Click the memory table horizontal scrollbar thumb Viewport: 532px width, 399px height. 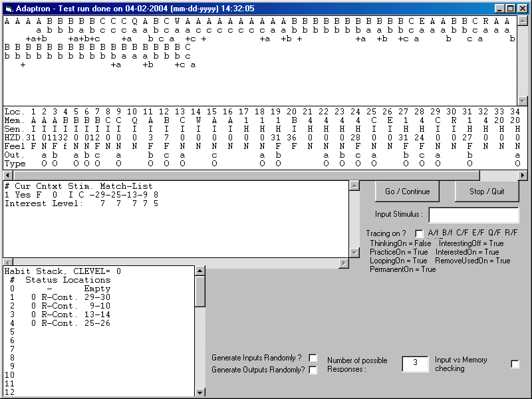pyautogui.click(x=246, y=176)
